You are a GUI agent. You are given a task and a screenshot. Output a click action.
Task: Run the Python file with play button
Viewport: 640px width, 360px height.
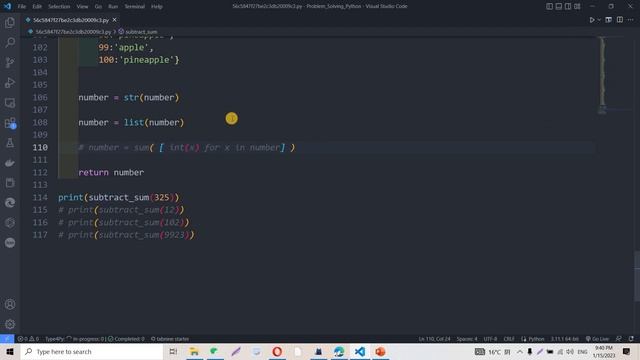tap(592, 20)
